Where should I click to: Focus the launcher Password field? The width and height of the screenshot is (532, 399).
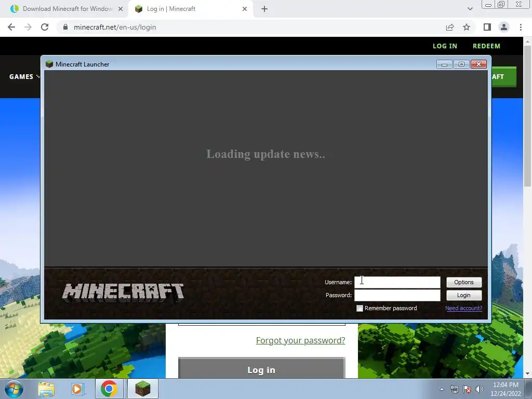[397, 295]
